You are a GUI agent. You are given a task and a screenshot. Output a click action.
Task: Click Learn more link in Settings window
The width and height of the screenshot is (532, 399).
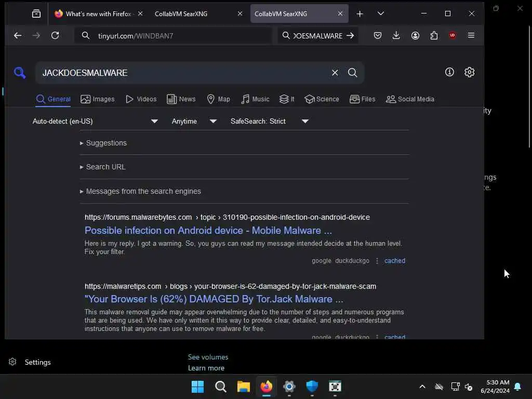tap(206, 368)
